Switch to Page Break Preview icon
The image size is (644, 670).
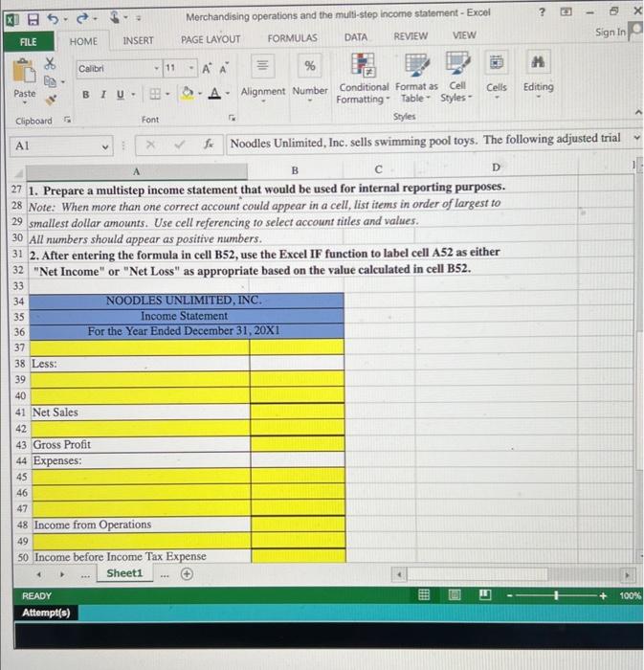[485, 594]
